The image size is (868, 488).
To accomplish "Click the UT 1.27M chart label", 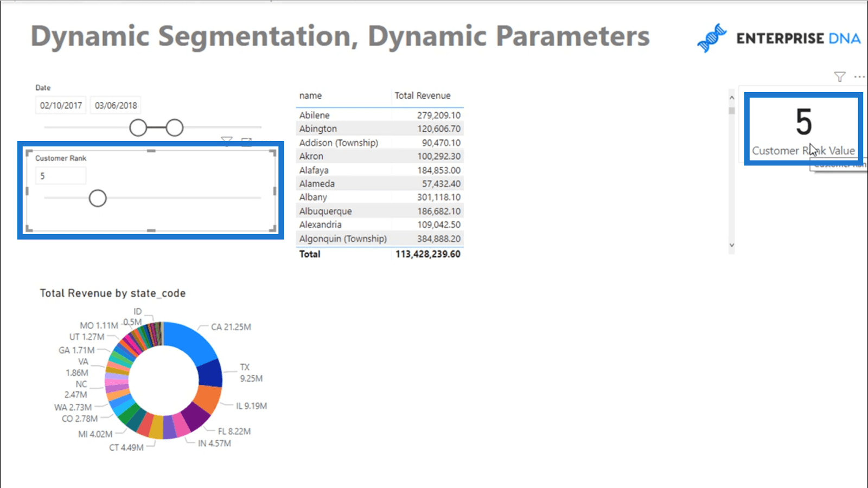I will 87,337.
